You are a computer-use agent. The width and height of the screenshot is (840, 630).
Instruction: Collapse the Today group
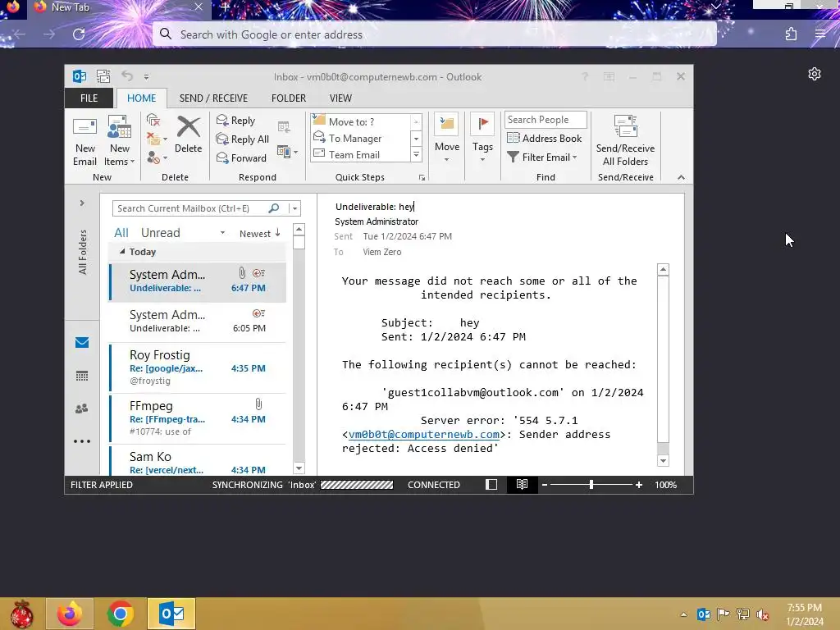(122, 251)
